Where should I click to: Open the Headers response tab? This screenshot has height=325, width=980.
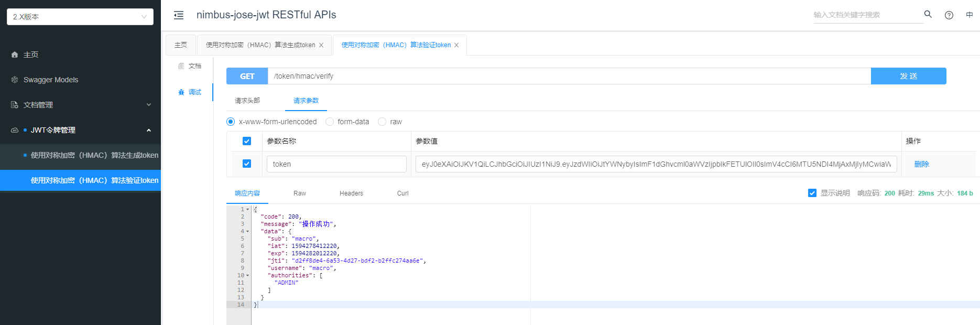tap(351, 193)
